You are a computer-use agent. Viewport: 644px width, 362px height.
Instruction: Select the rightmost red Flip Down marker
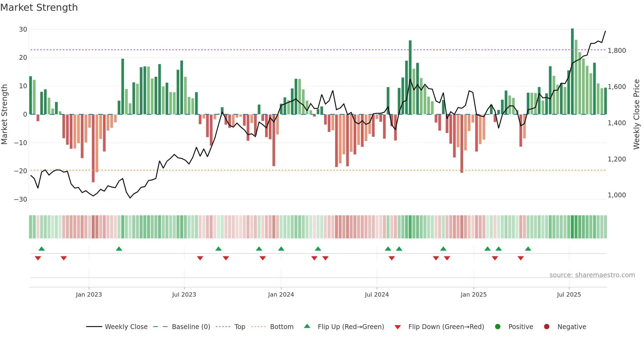521,258
